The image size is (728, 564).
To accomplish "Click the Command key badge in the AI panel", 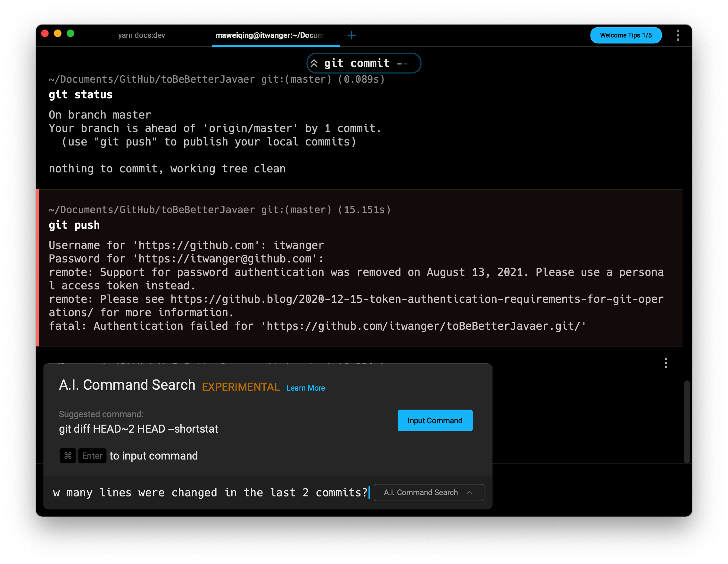I will tap(68, 456).
